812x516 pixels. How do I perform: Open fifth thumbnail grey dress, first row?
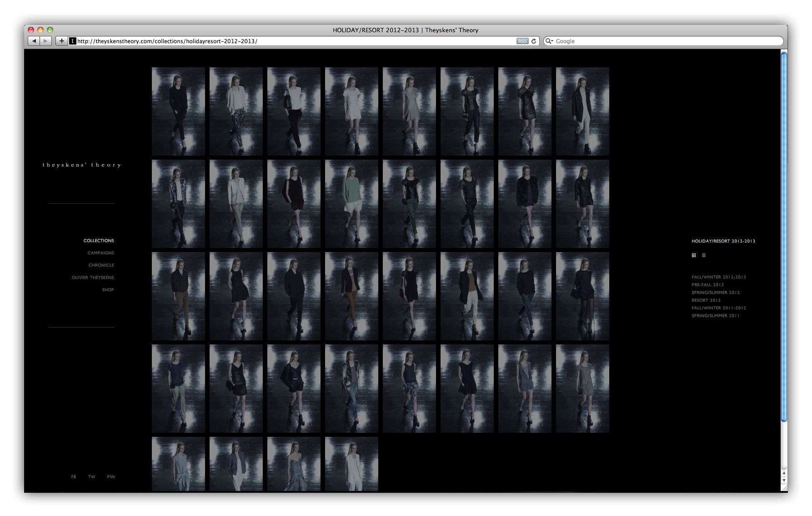[409, 111]
